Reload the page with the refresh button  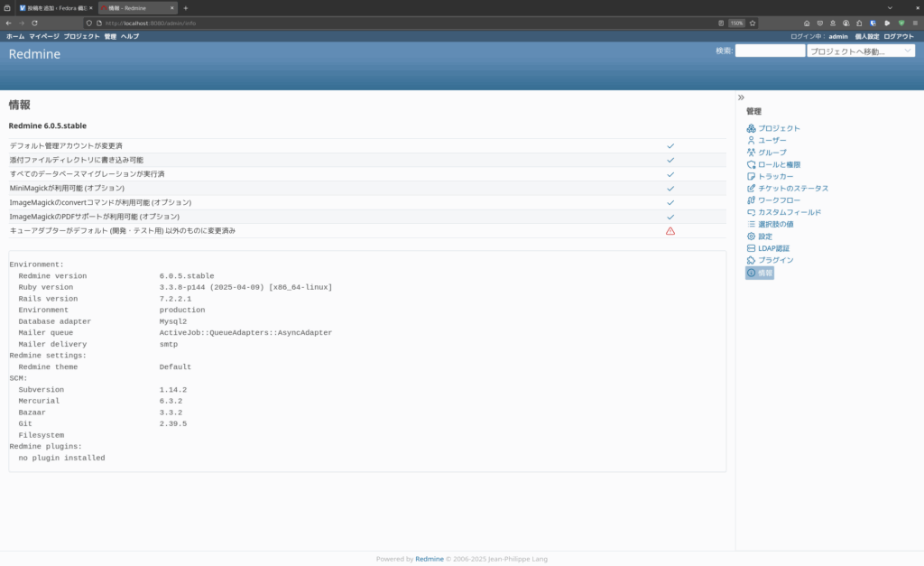34,23
